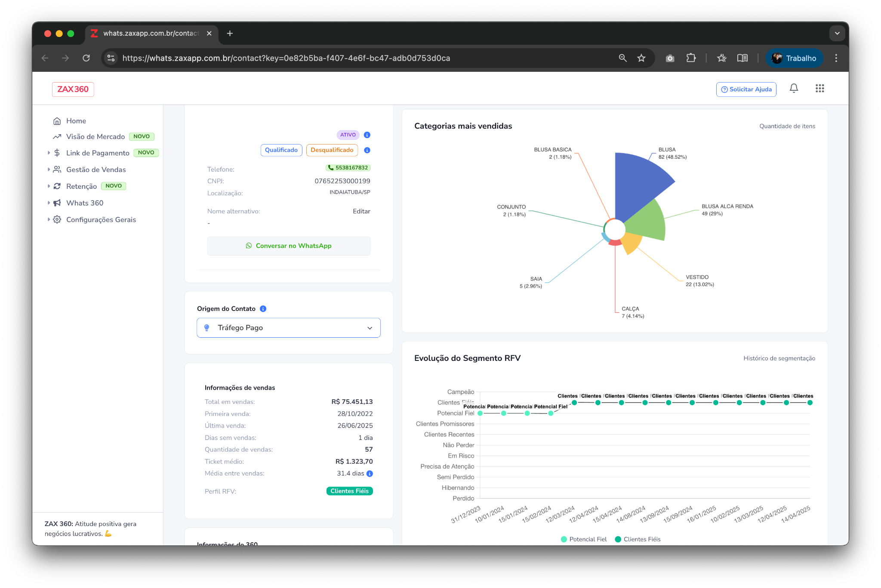Click info icon next to Origem do Contato
The height and width of the screenshot is (588, 881).
coord(263,309)
